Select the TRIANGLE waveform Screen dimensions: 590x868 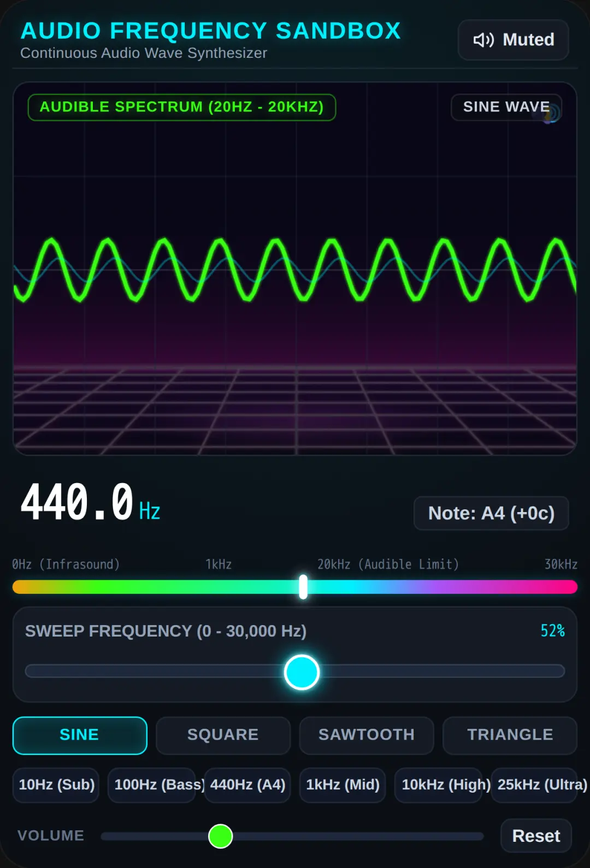pos(510,735)
